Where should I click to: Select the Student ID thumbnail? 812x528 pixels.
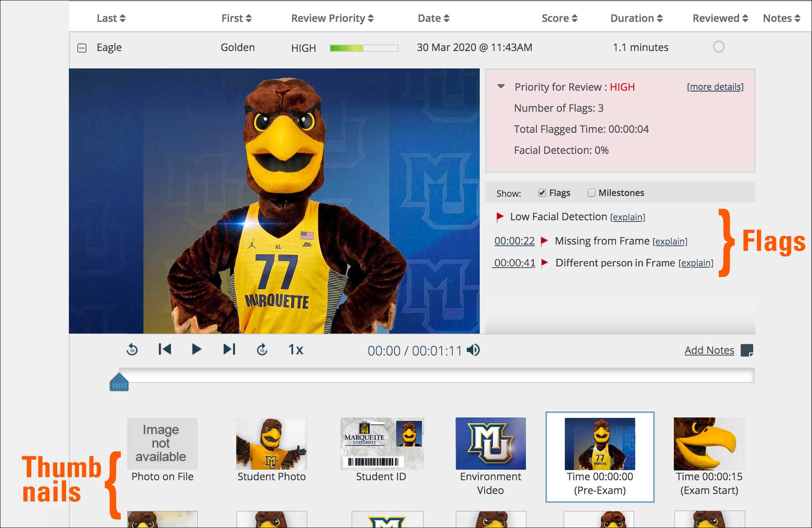(x=381, y=444)
